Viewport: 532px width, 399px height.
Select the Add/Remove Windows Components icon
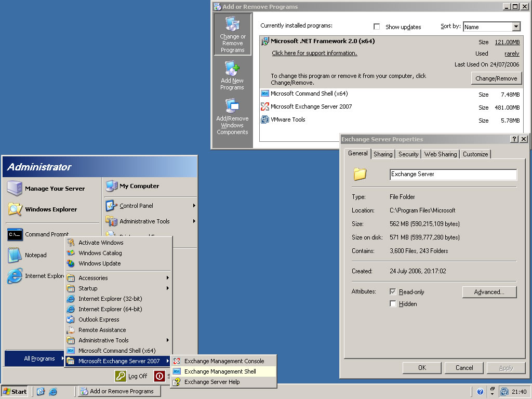tap(232, 107)
